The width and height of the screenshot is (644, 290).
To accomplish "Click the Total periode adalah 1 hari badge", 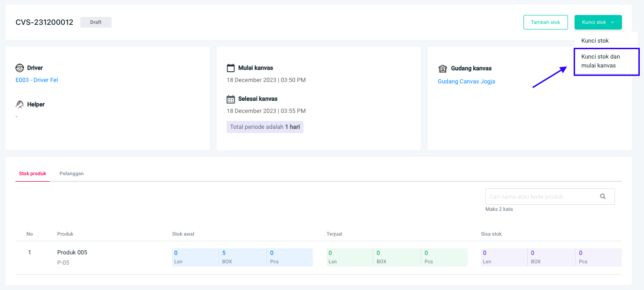I will [x=265, y=127].
